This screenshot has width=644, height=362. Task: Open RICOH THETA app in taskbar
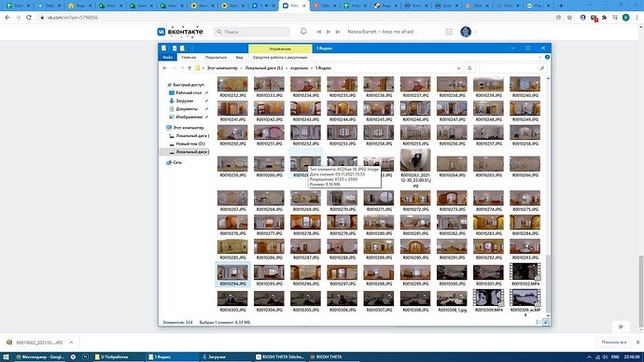pyautogui.click(x=329, y=356)
